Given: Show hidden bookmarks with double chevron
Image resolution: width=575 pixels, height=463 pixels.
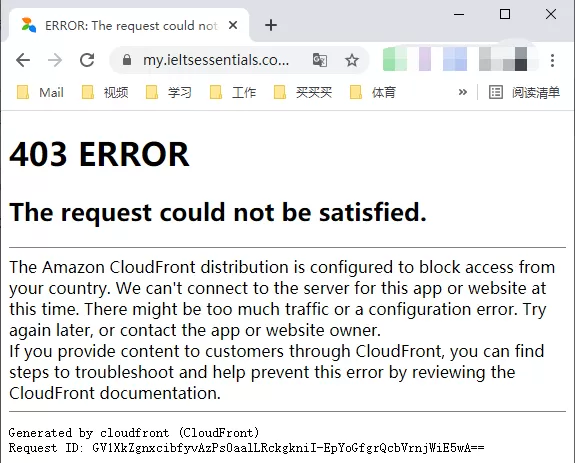Looking at the screenshot, I should pos(463,92).
